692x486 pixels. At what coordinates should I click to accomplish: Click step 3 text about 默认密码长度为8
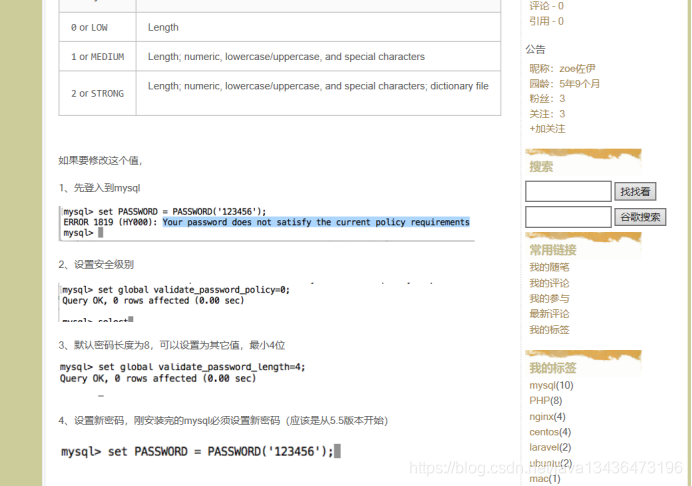172,345
